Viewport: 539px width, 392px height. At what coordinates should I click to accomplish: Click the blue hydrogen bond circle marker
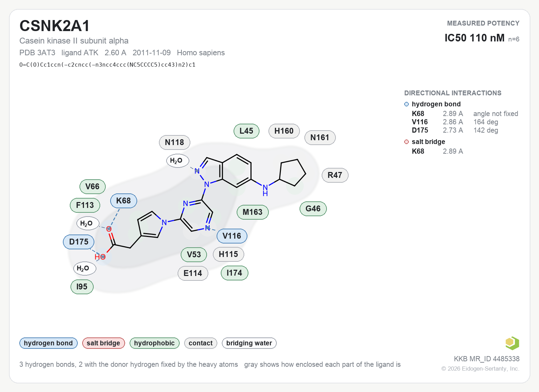click(x=406, y=104)
